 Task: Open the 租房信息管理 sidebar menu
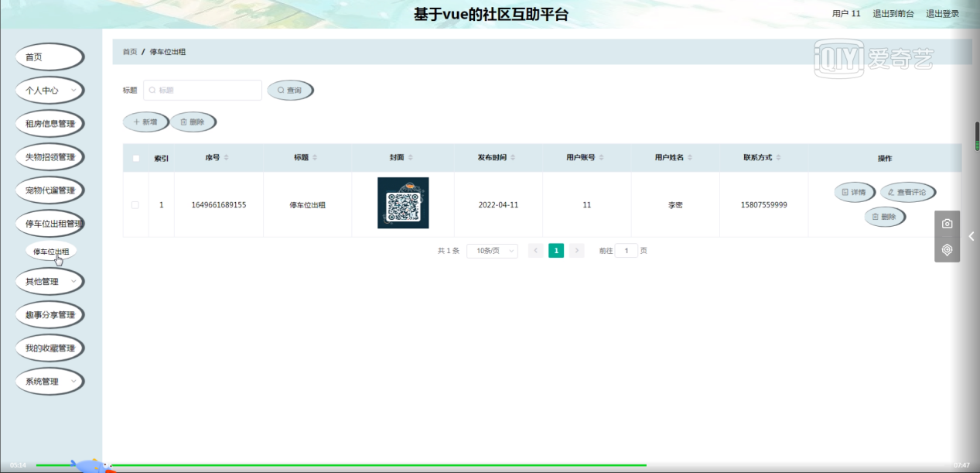pos(50,124)
